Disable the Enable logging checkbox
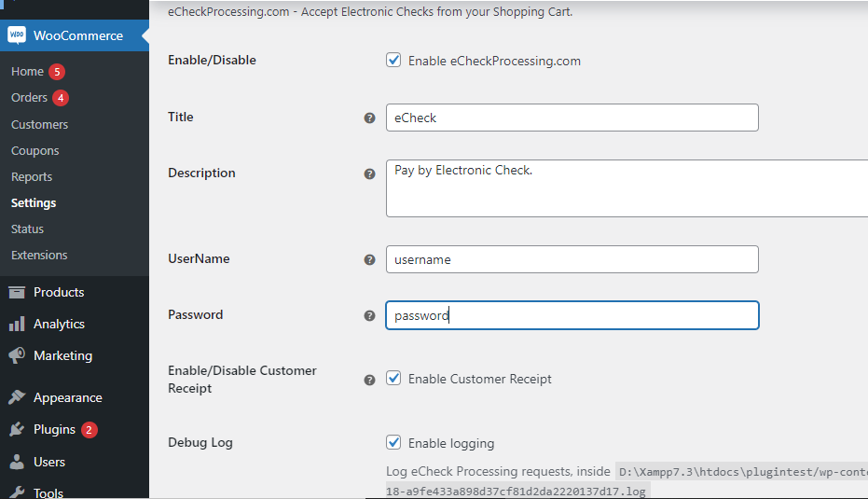868x499 pixels. coord(393,443)
